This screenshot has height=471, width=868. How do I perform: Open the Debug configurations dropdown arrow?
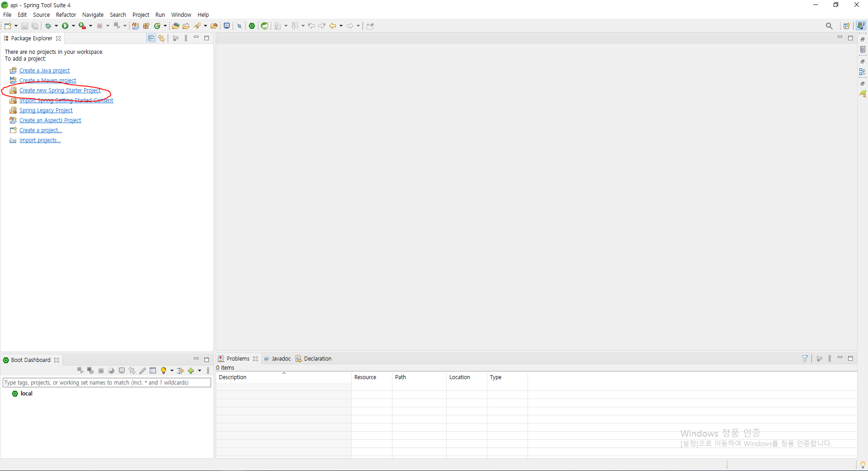(57, 26)
